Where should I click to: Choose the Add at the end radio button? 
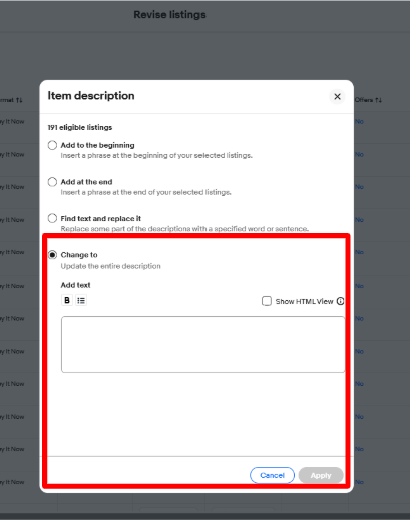(x=52, y=182)
